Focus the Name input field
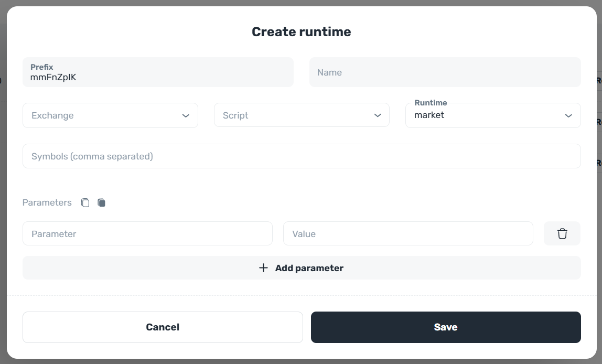This screenshot has height=364, width=602. [x=445, y=72]
